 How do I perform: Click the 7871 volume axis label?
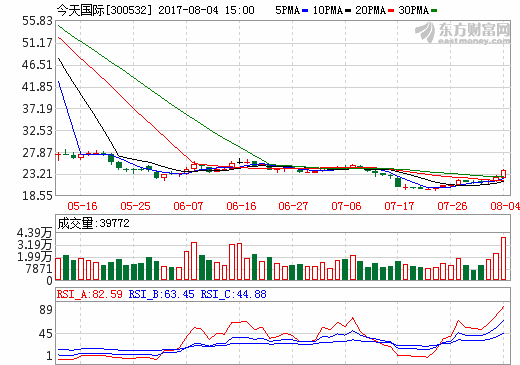pos(40,269)
